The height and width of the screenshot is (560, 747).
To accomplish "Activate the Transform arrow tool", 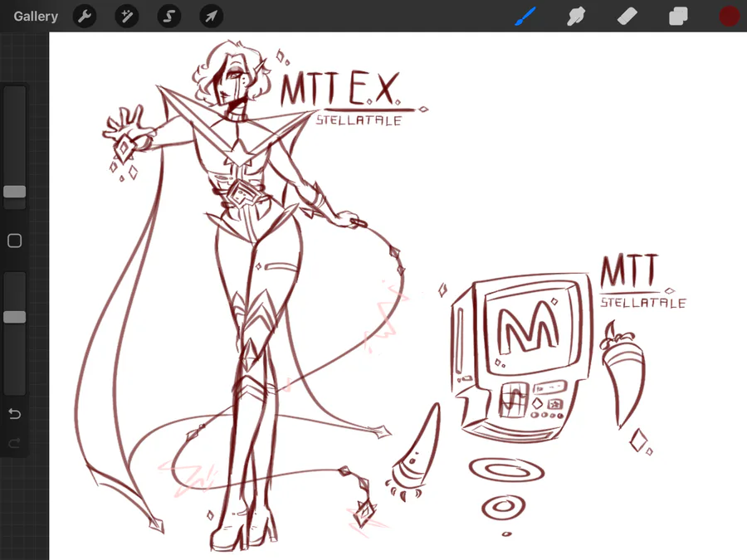I will (x=211, y=17).
